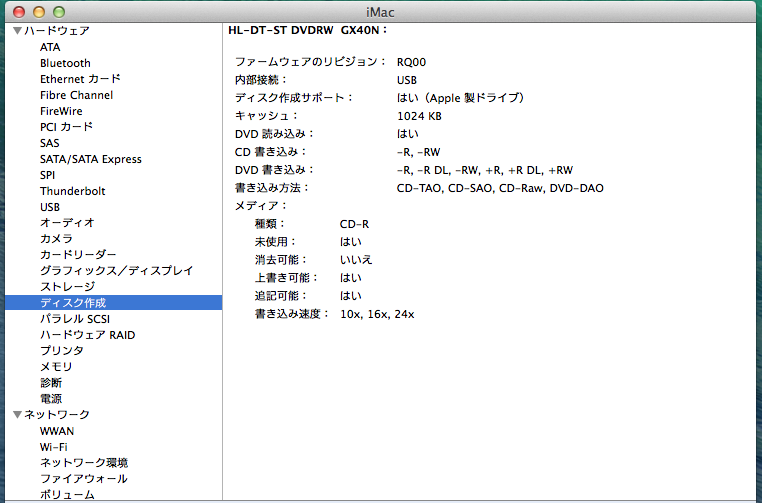Select PCI カード in the sidebar
Viewport: 762px width, 503px height.
tap(66, 127)
